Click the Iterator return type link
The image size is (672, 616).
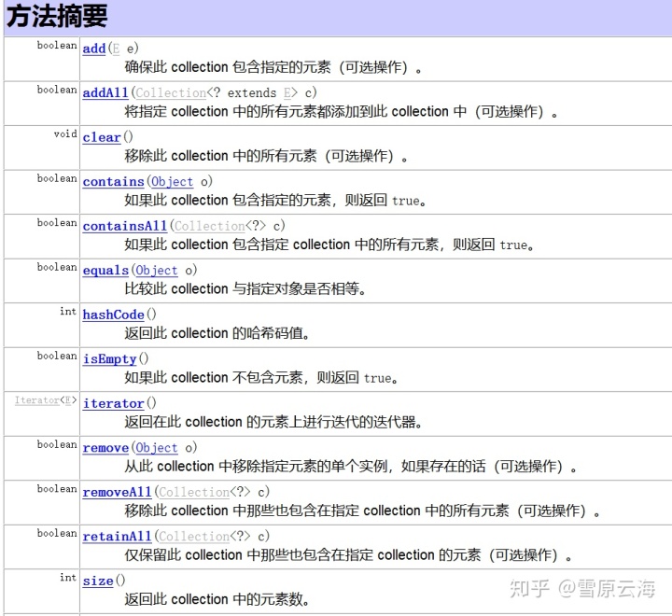click(x=37, y=400)
